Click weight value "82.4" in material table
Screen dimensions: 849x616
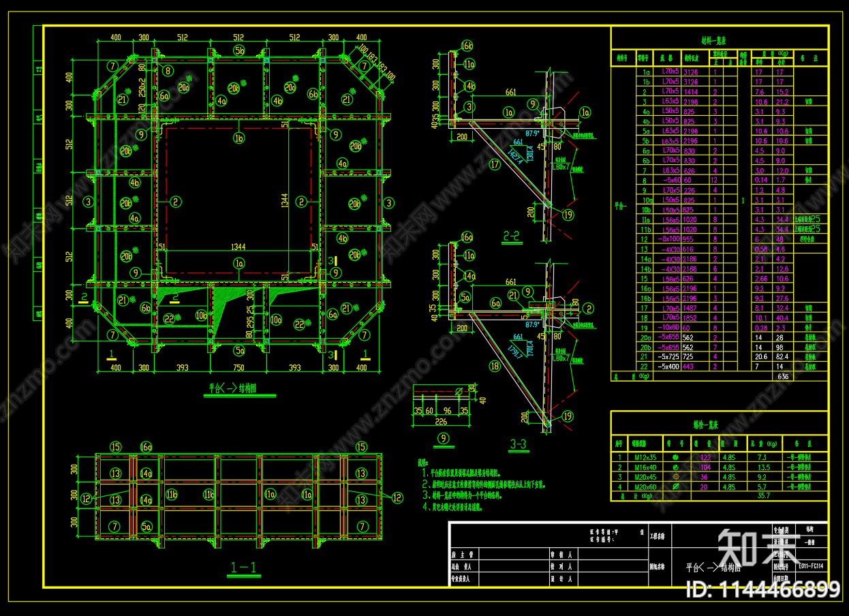point(782,356)
